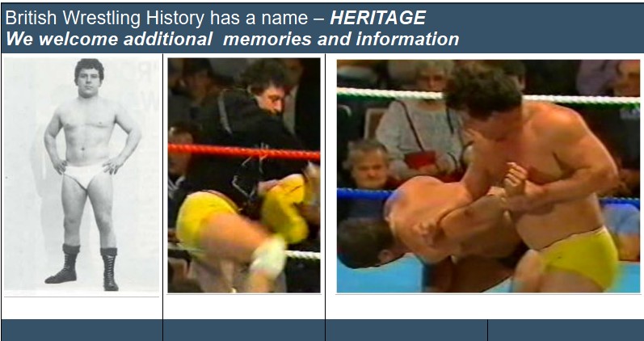Select the 'We welcome additional memories and information' line
Image resolution: width=644 pixels, height=341 pixels.
(232, 39)
